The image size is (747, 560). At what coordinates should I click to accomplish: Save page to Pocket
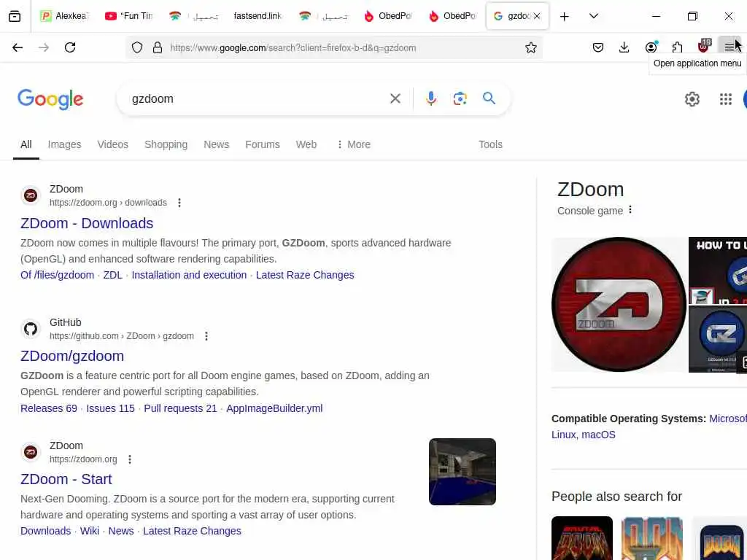598,47
